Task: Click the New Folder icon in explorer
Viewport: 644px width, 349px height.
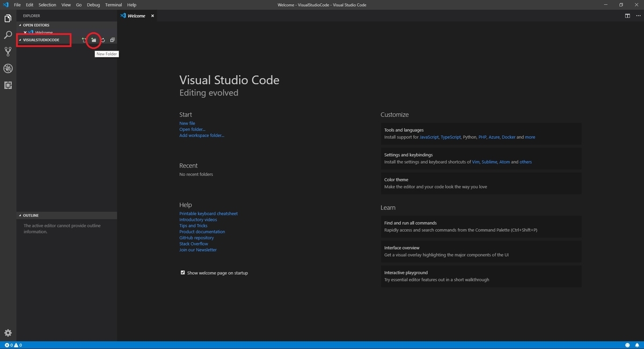Action: click(93, 40)
